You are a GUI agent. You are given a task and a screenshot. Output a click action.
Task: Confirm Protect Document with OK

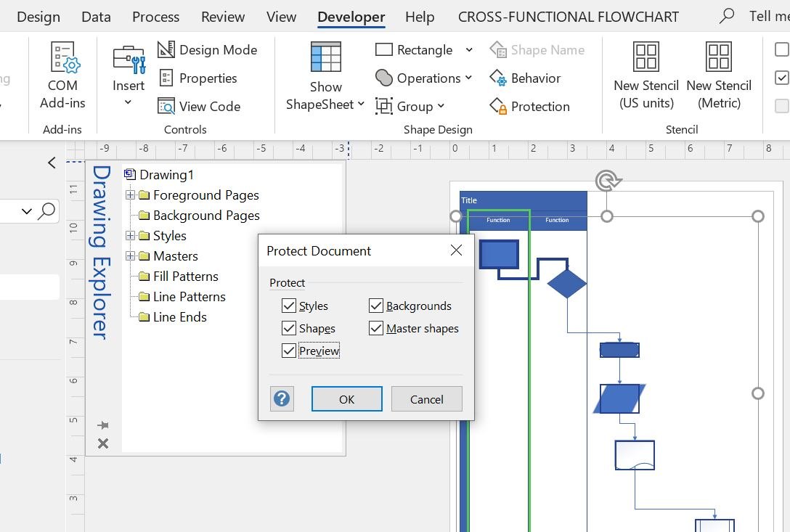click(346, 399)
